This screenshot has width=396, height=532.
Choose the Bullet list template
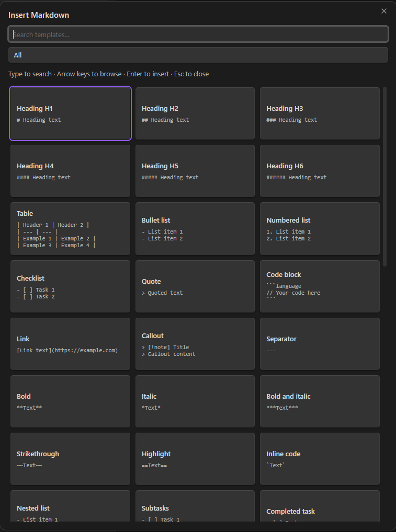tap(195, 229)
